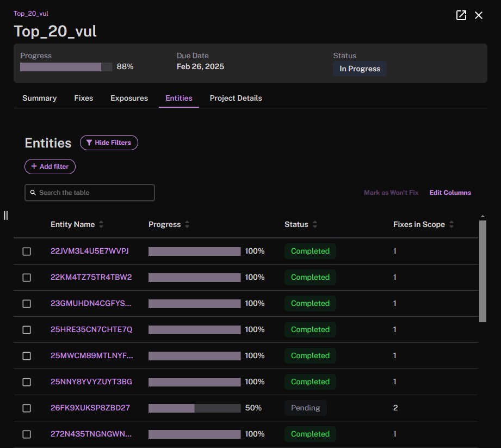
Task: Click the overall 88% progress bar
Action: (x=66, y=67)
